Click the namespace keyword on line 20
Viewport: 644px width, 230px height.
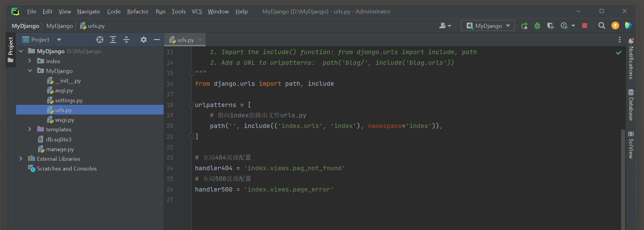(x=385, y=126)
